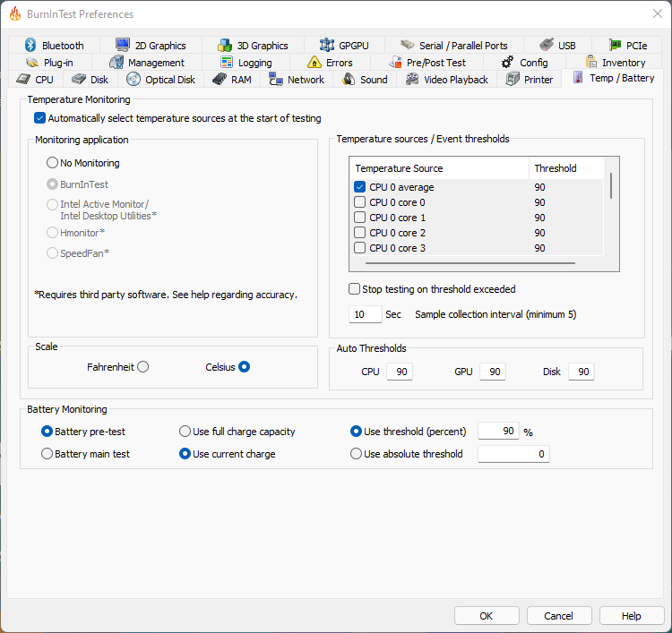Select Use threshold (percent) option
Viewport: 672px width, 633px height.
click(x=356, y=432)
